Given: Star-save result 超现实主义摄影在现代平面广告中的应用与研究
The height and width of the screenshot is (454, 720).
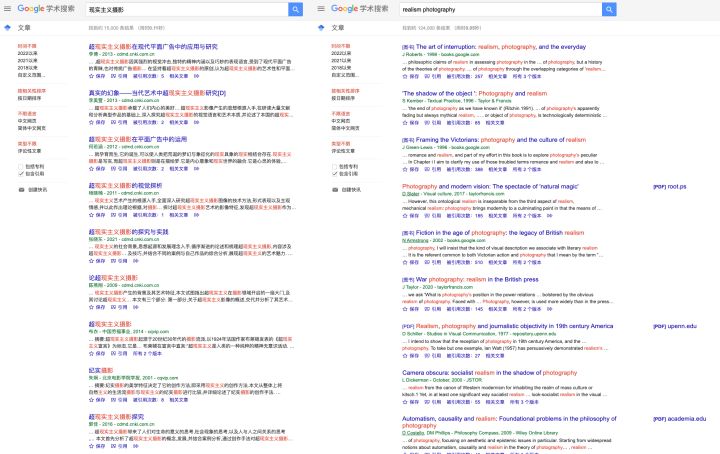Looking at the screenshot, I should pos(91,76).
